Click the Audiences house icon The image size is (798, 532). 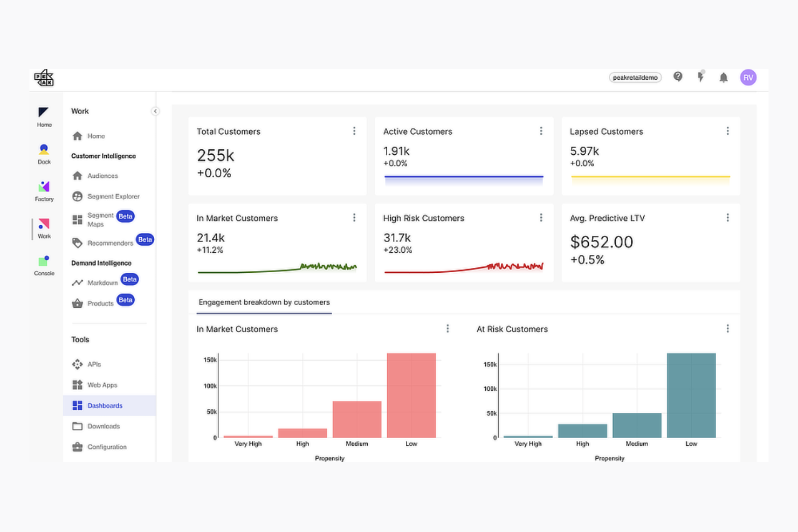(x=78, y=176)
